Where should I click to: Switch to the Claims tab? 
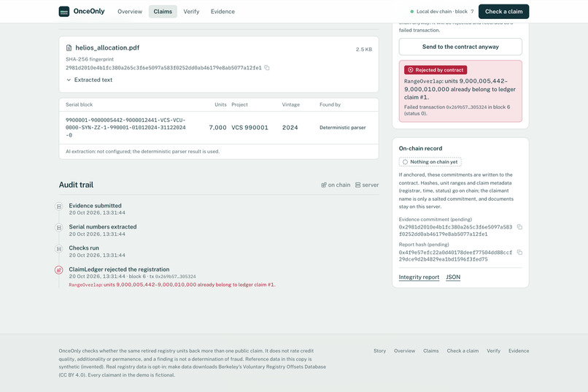tap(163, 12)
